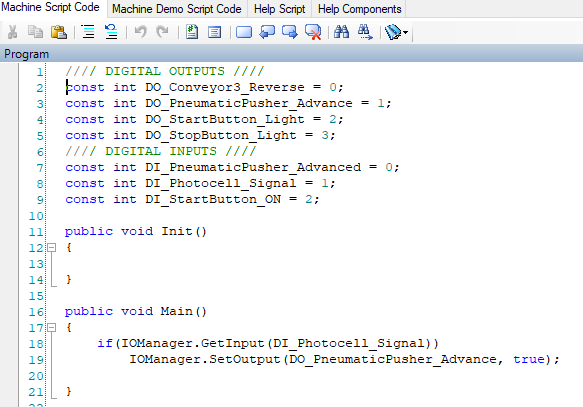The image size is (583, 407).
Task: Click DO_StartButton_Light in line 4
Action: (225, 119)
